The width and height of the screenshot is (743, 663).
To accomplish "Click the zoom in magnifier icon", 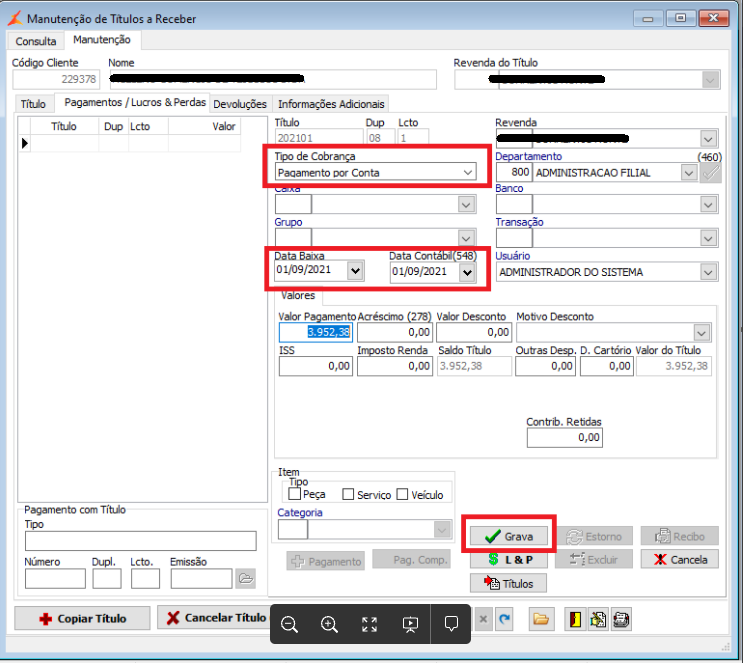I will (329, 624).
